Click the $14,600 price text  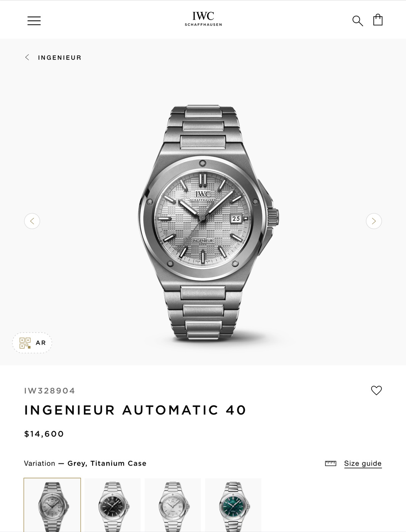[x=44, y=434]
